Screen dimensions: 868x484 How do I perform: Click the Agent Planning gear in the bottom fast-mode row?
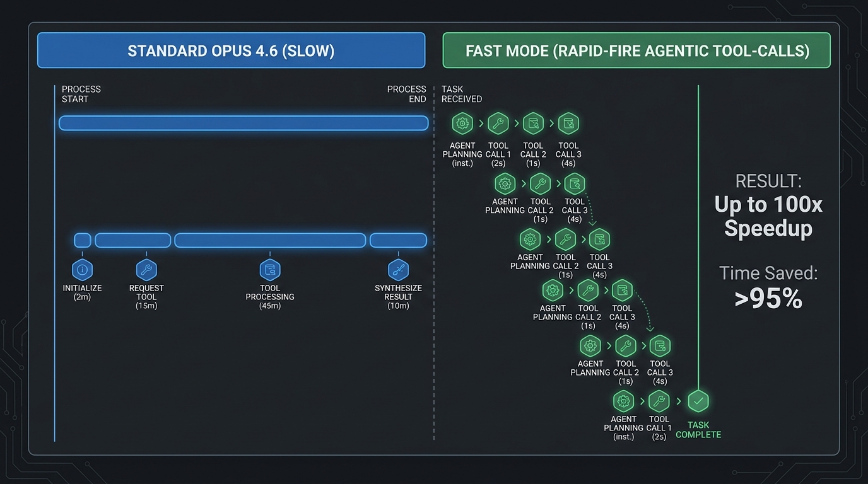623,401
